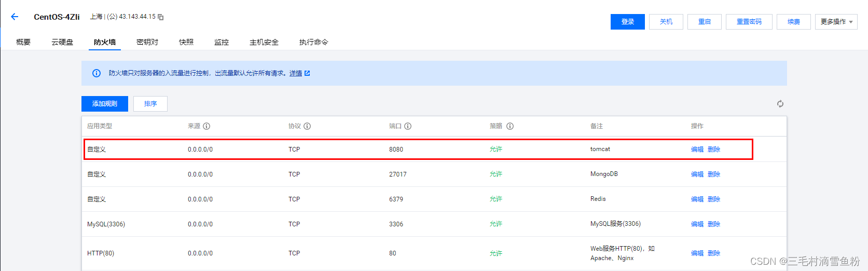The height and width of the screenshot is (271, 868).
Task: Delete the tomcat 8080 rule
Action: click(714, 150)
